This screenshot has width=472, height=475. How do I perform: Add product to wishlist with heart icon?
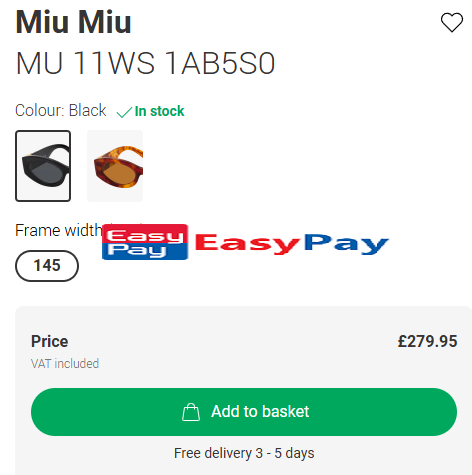pos(452,22)
